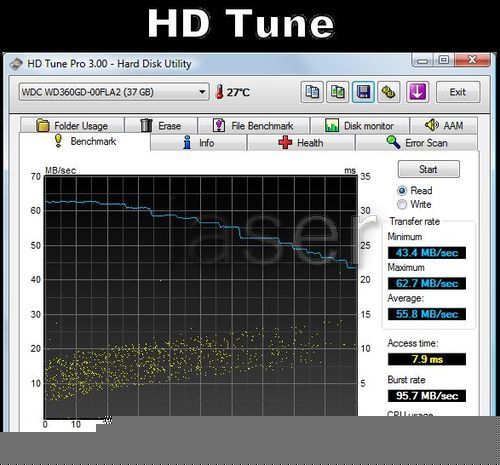Image resolution: width=500 pixels, height=465 pixels.
Task: Click the Minimum label
Action: [x=405, y=237]
